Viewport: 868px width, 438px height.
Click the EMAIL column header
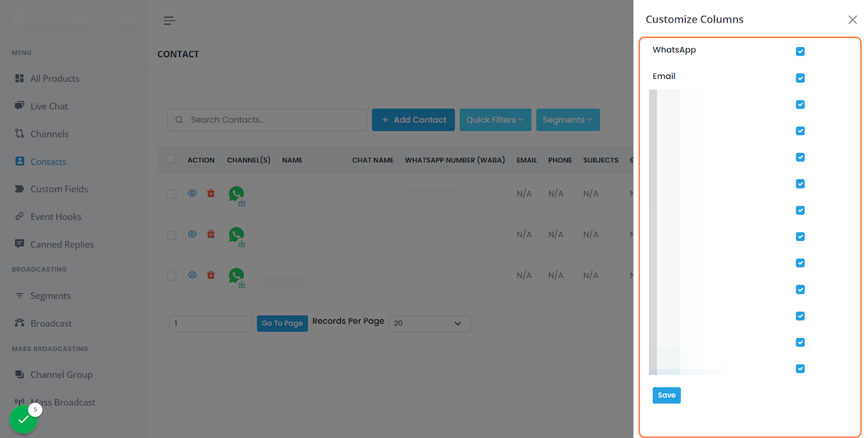527,160
